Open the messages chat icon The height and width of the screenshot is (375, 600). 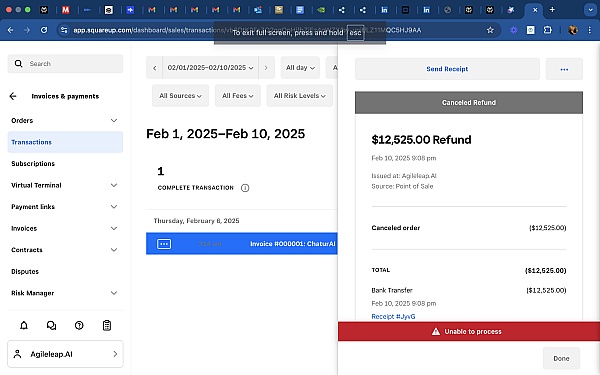(x=51, y=325)
